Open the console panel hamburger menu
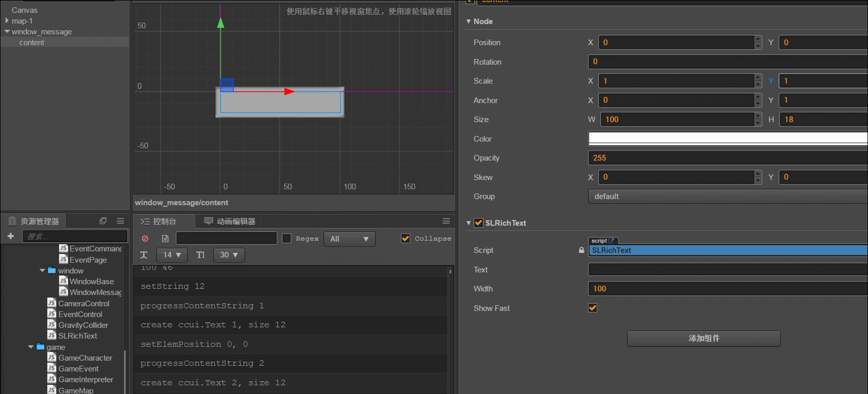Screen dimensions: 868x394 point(446,221)
